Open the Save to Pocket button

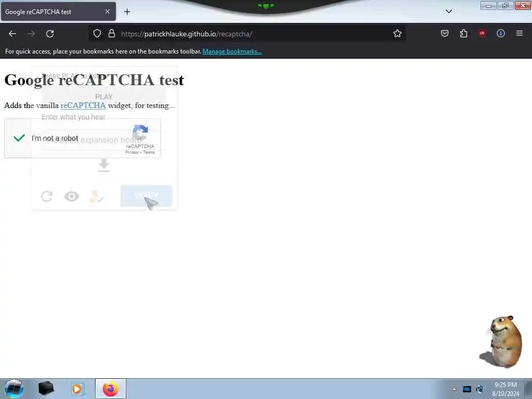tap(445, 33)
